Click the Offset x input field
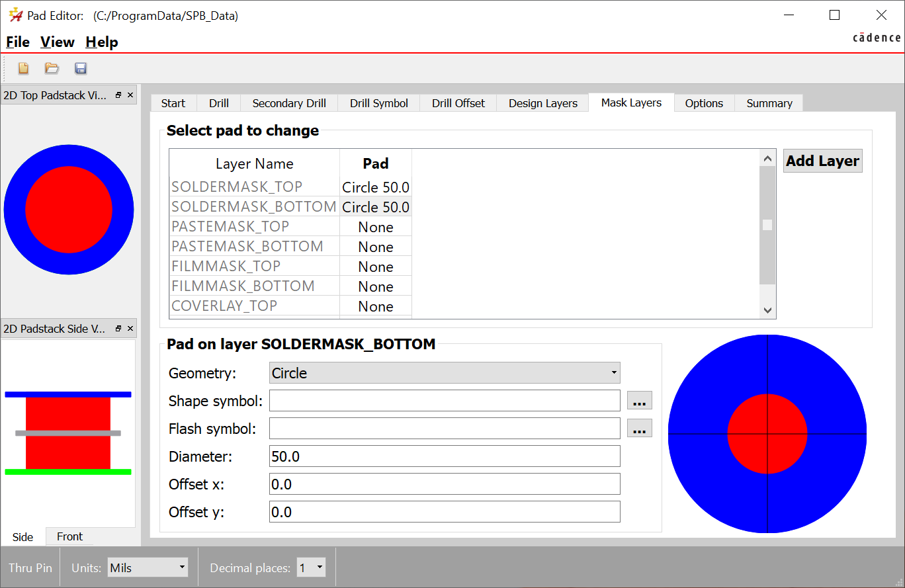The image size is (905, 588). pos(445,484)
